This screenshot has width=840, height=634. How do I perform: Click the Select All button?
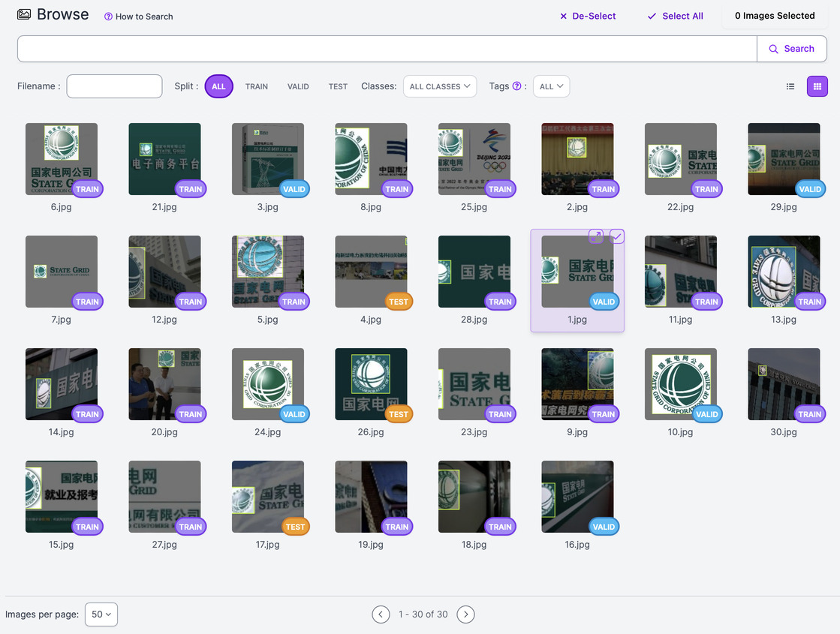pos(675,16)
